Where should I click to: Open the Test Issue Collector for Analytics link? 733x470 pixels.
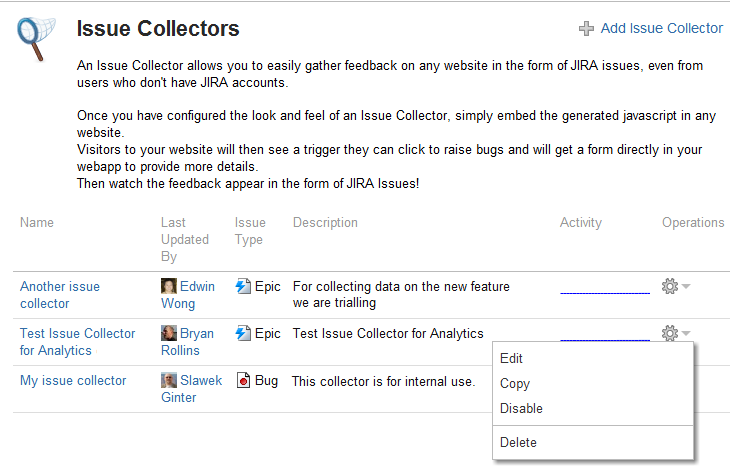pos(78,342)
